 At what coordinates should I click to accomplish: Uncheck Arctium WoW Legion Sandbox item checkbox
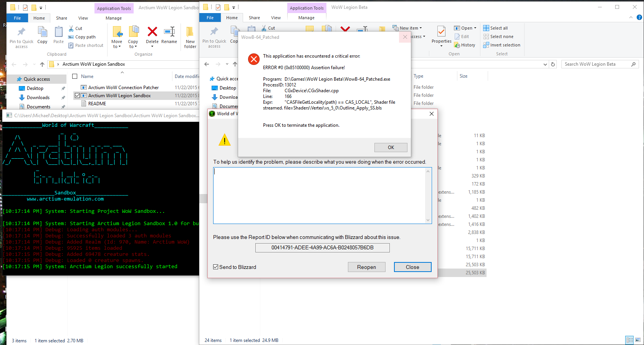[x=77, y=96]
